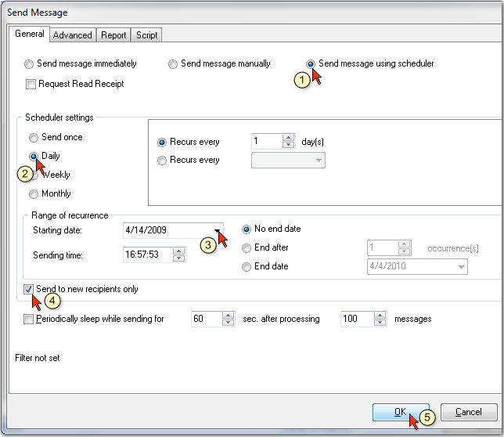
Task: Decrease Sending time with down arrow
Action: 178,258
